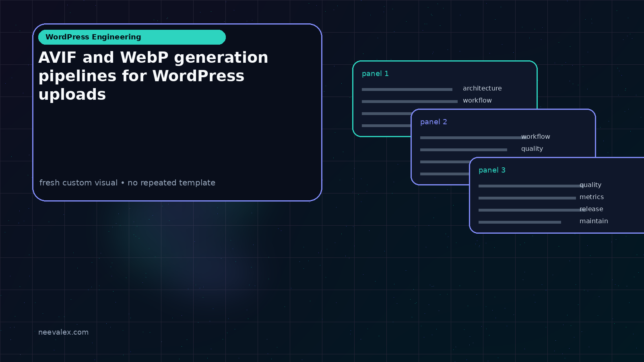Click "metrics" label in panel 3

tap(592, 197)
